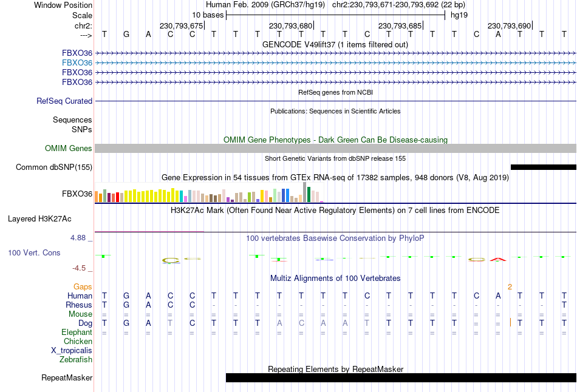Click the red A logo in conservation track
This screenshot has height=392, width=577.
(498, 259)
